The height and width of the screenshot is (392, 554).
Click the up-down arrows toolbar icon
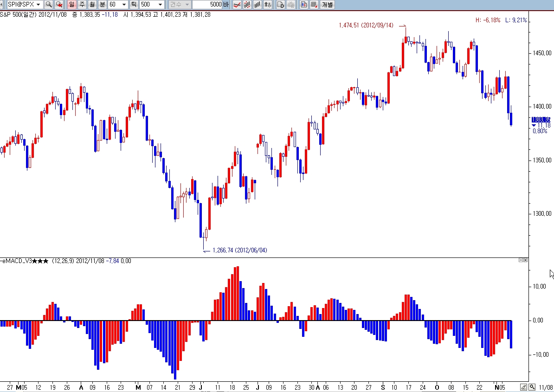click(268, 5)
